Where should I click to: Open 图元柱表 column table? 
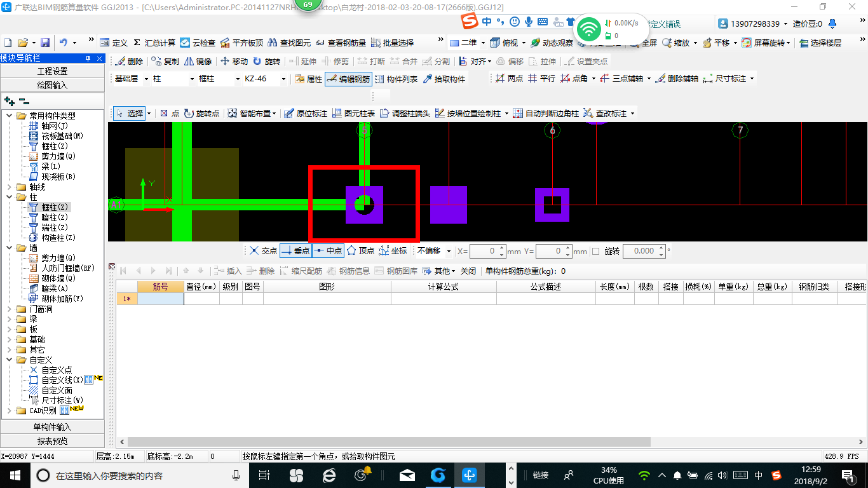[x=353, y=114]
